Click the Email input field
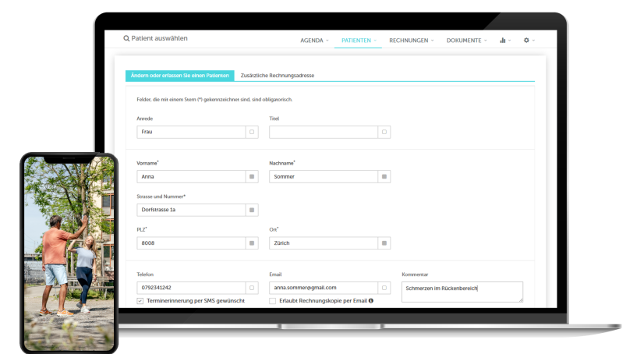The width and height of the screenshot is (644, 354). (324, 288)
